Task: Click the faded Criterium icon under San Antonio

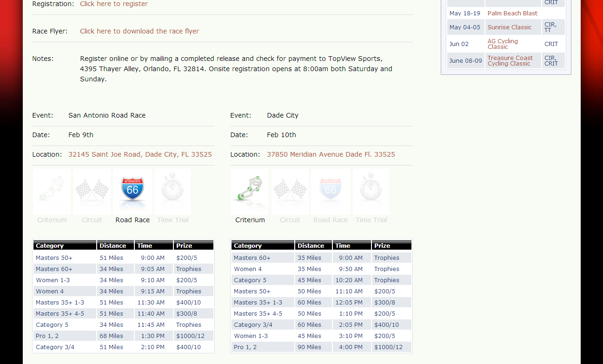Action: [52, 191]
